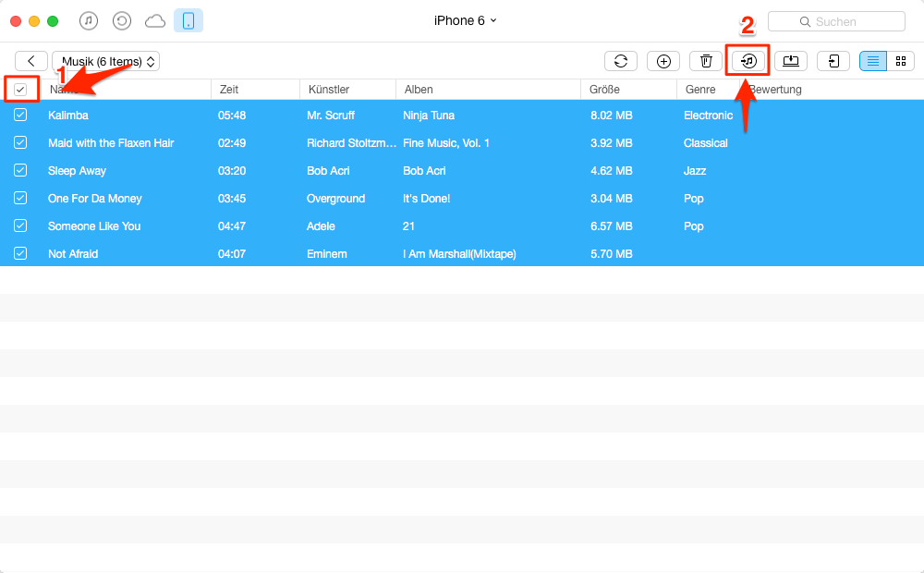Export selected songs to computer

(791, 61)
